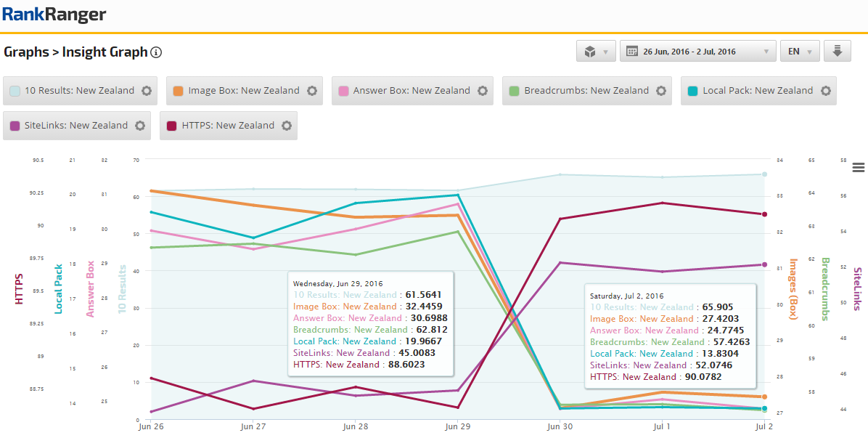Open the cube package dropdown
Screen dimensions: 868x438
596,52
